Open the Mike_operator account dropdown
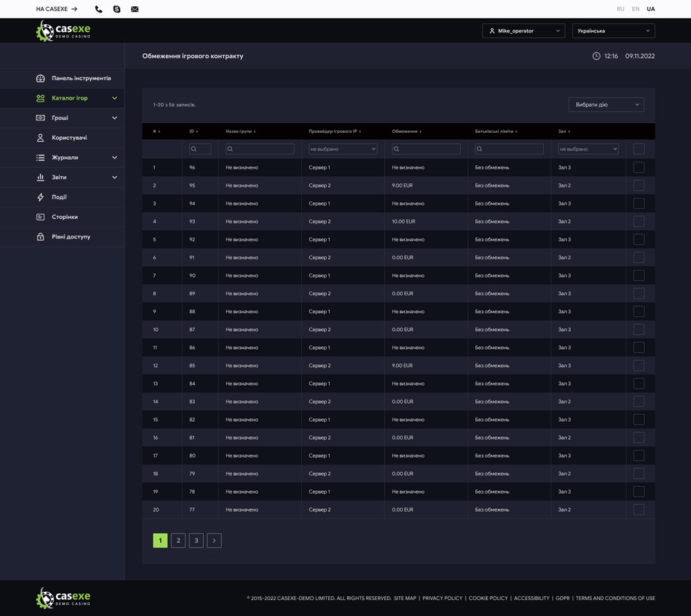This screenshot has width=691, height=616. coord(524,31)
